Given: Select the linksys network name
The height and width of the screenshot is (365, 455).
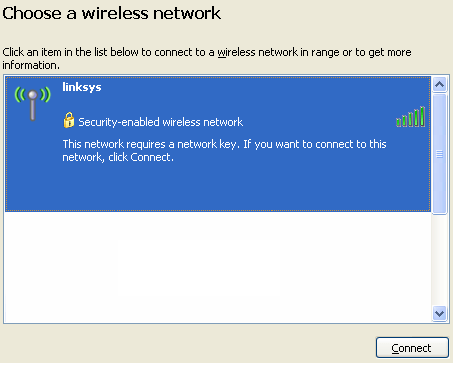Looking at the screenshot, I should pyautogui.click(x=82, y=87).
